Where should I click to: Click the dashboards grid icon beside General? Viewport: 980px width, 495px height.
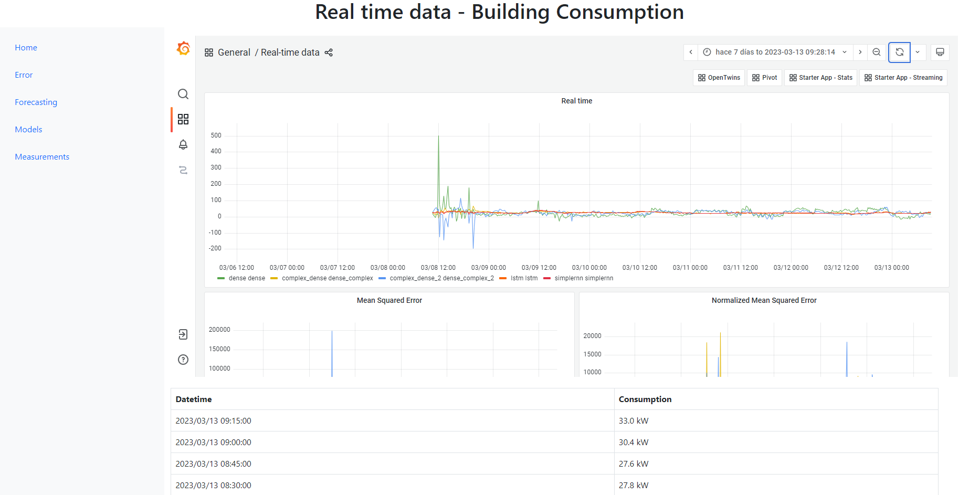tap(209, 52)
